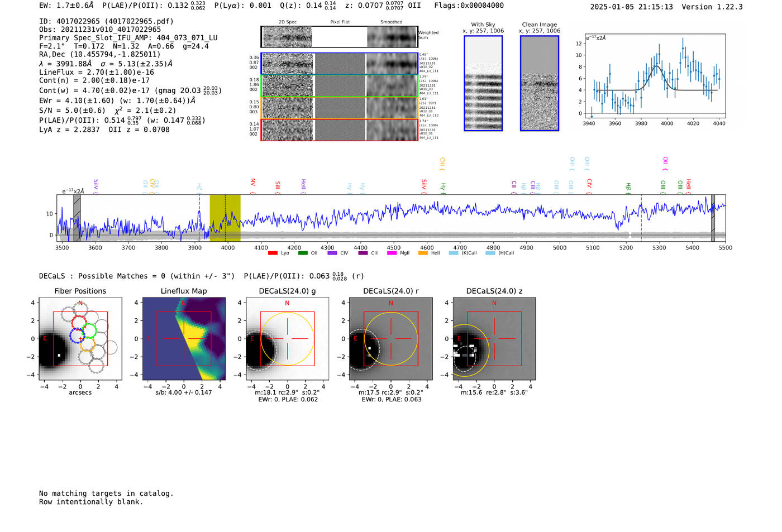The height and width of the screenshot is (532, 782).
Task: Click the '2D Spec' column header
Action: tap(288, 22)
